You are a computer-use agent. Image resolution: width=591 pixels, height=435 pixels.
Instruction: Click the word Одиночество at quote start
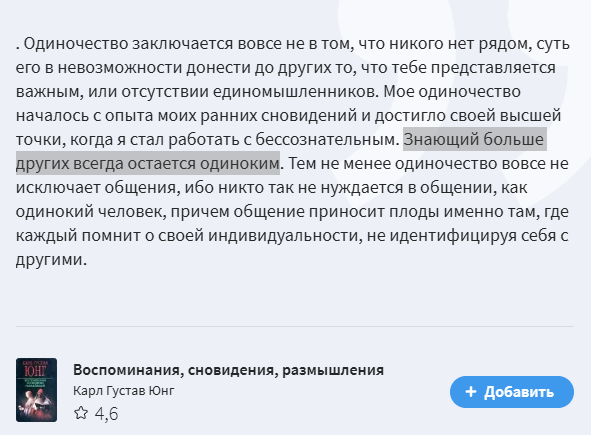pos(76,44)
